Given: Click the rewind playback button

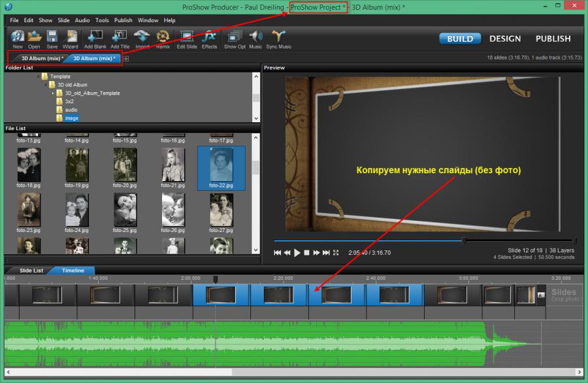Looking at the screenshot, I should 287,253.
